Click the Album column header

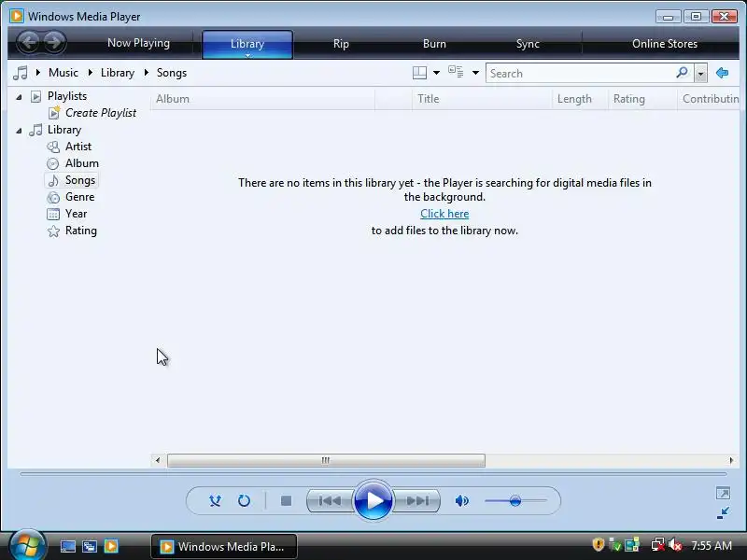tap(263, 99)
